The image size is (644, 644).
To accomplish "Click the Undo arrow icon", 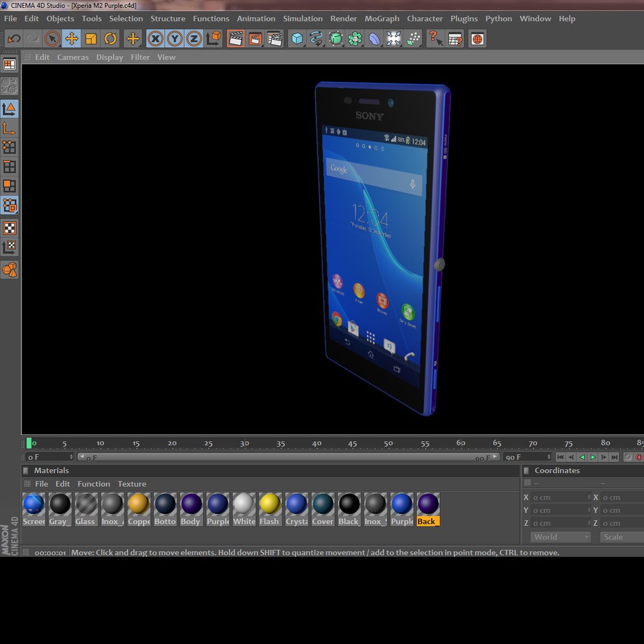I will [x=14, y=39].
